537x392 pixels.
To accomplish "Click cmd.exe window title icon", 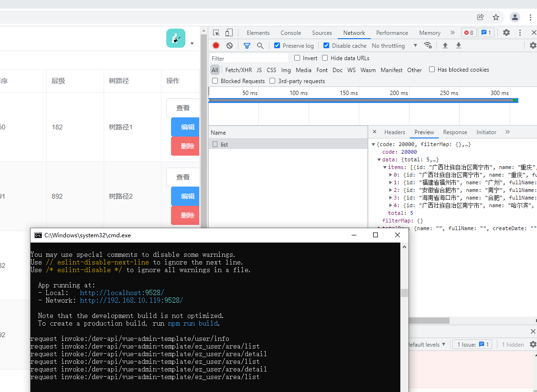I will pyautogui.click(x=38, y=235).
